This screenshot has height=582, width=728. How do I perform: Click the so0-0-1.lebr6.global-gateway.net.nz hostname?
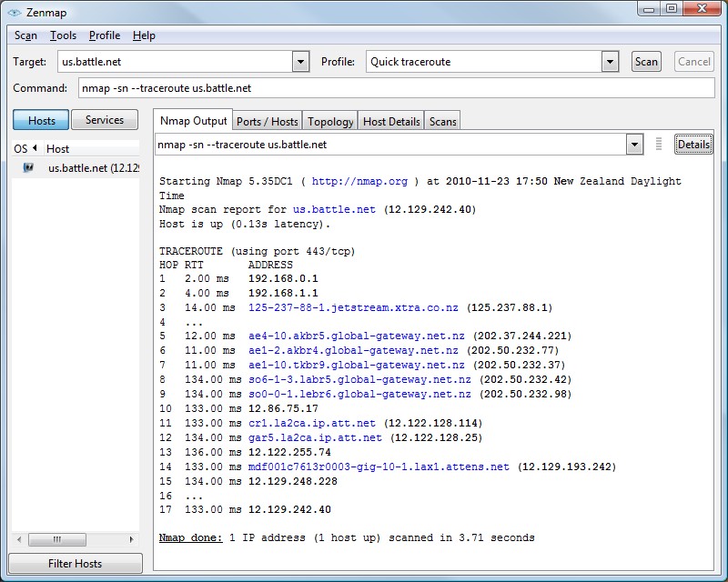[x=359, y=394]
